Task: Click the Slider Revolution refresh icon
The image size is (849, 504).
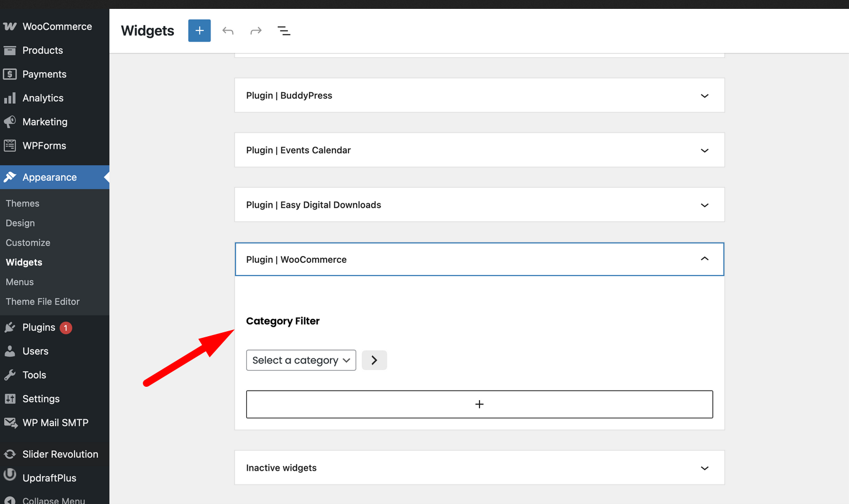Action: point(10,454)
